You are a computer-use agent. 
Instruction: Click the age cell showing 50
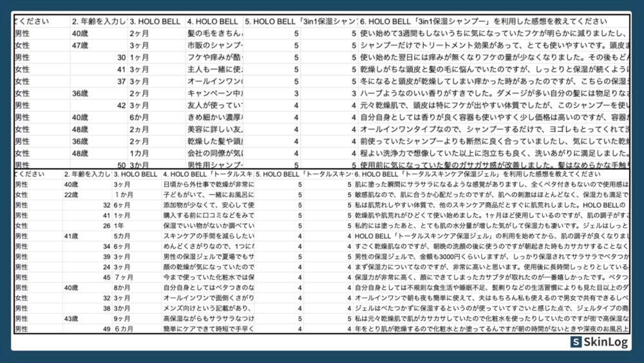(x=120, y=166)
